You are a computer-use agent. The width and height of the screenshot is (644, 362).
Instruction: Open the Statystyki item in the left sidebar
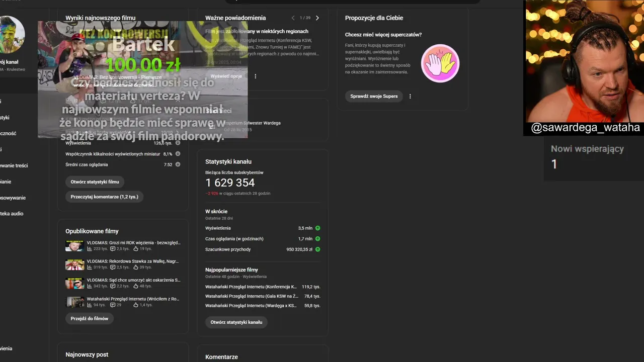tap(5, 117)
